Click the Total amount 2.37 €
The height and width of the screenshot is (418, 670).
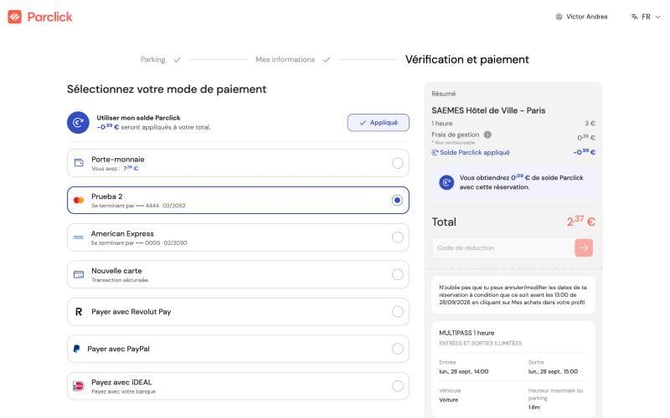pos(581,221)
